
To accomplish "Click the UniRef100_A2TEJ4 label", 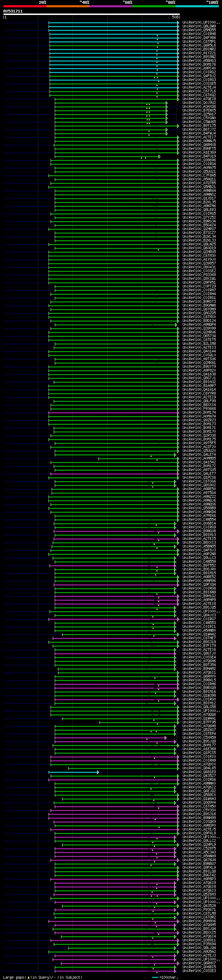I will pos(199,88).
